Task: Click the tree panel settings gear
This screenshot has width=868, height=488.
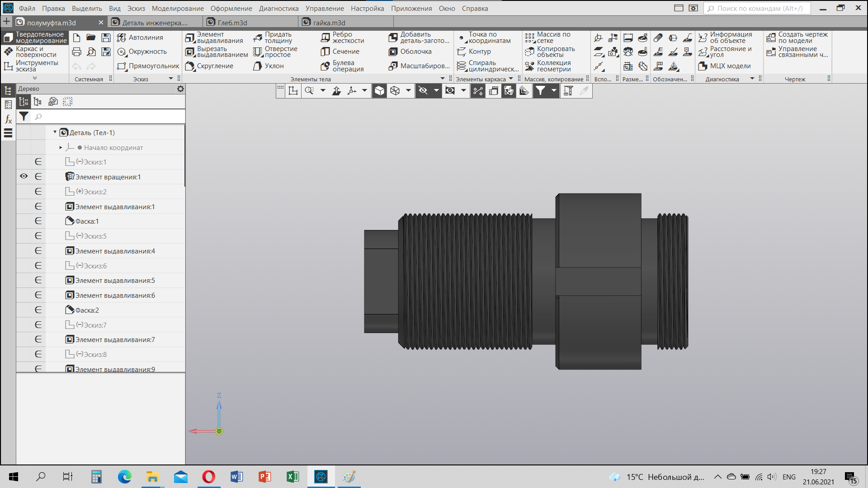Action: pyautogui.click(x=180, y=89)
